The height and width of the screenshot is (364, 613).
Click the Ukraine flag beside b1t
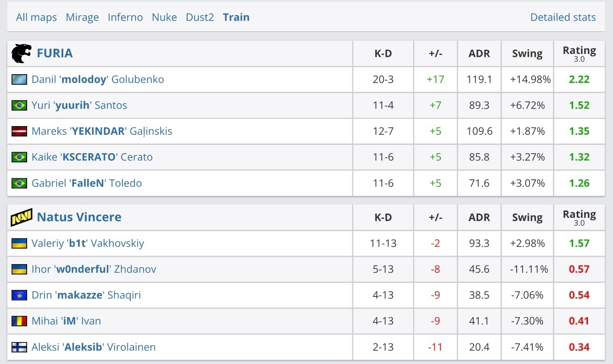[19, 243]
